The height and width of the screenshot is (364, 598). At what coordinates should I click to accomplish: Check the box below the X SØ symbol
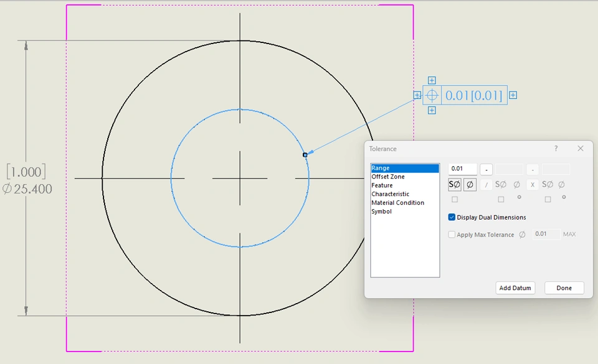click(x=548, y=200)
